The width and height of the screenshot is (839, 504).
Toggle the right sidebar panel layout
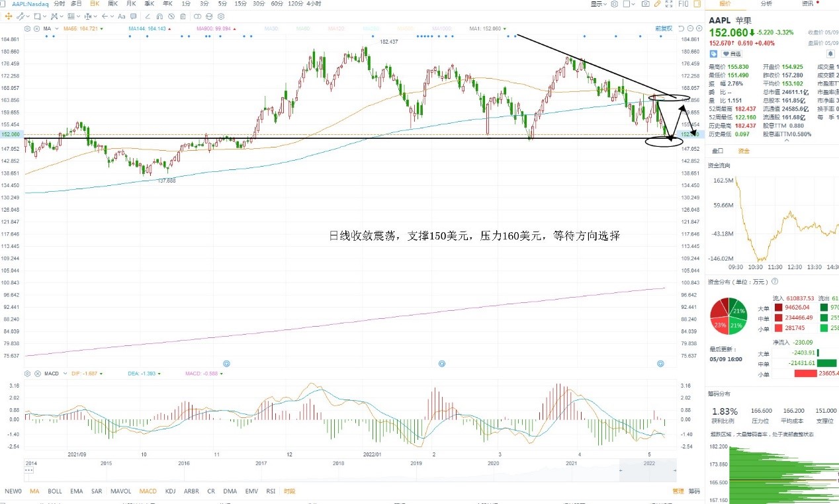tap(697, 4)
